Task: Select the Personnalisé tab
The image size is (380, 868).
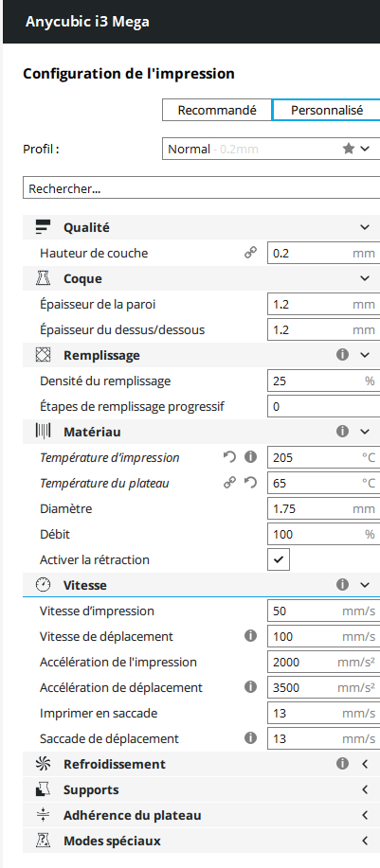Action: click(x=326, y=110)
